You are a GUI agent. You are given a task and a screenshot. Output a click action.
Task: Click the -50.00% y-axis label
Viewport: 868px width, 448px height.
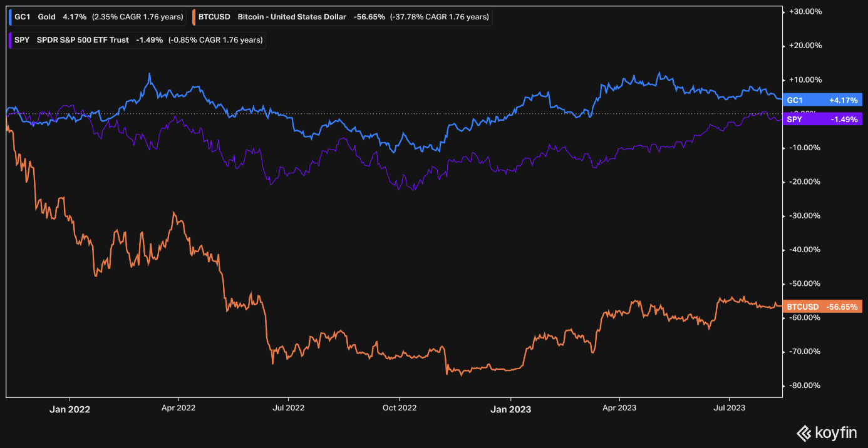[x=805, y=283]
